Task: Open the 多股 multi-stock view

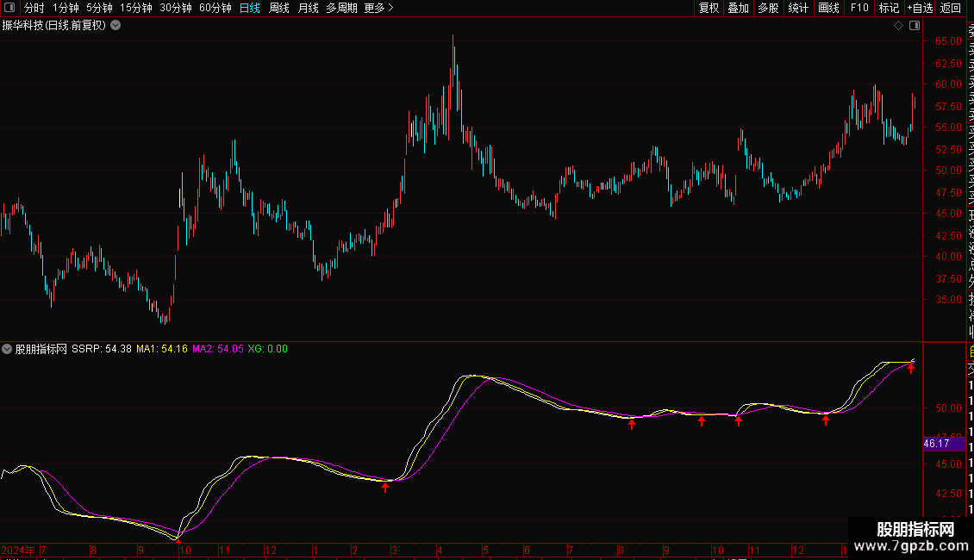Action: pyautogui.click(x=768, y=8)
